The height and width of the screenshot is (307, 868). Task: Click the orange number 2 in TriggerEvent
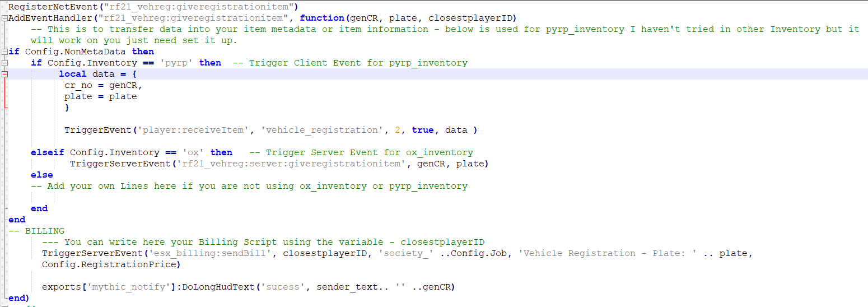pyautogui.click(x=398, y=130)
